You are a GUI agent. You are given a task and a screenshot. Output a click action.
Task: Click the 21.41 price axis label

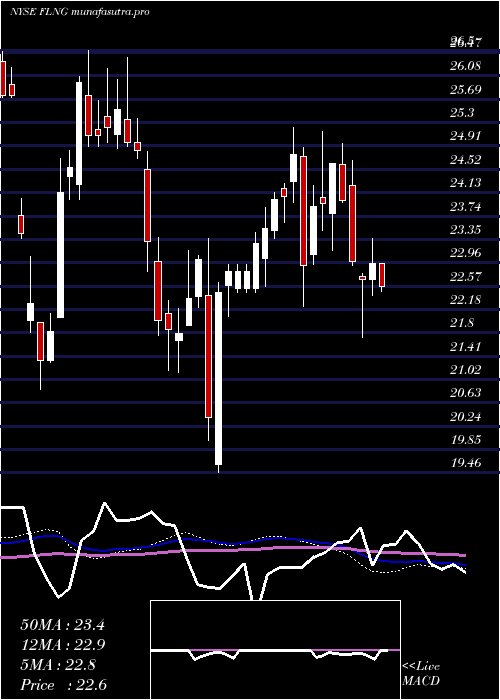pos(466,346)
